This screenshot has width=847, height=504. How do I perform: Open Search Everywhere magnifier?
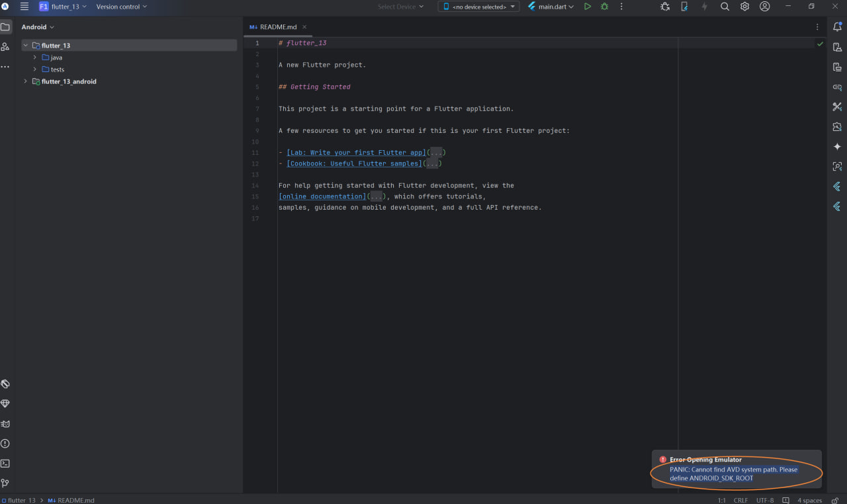(725, 7)
